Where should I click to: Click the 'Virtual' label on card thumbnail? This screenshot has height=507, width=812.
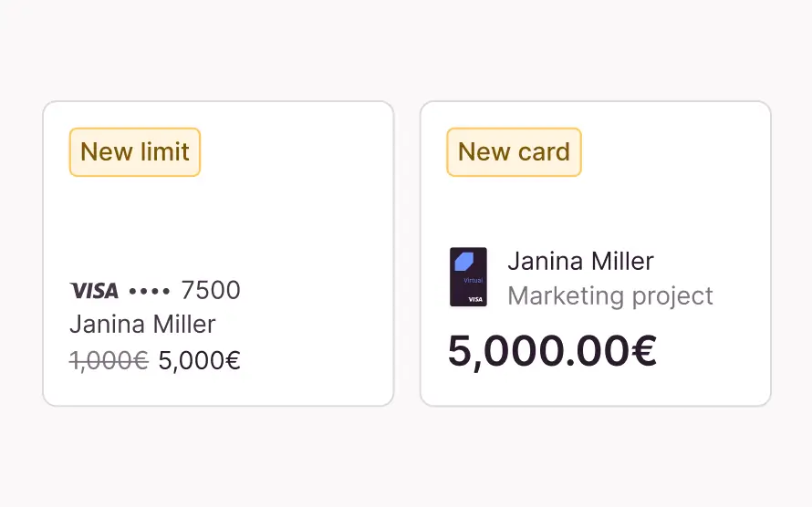pos(473,280)
